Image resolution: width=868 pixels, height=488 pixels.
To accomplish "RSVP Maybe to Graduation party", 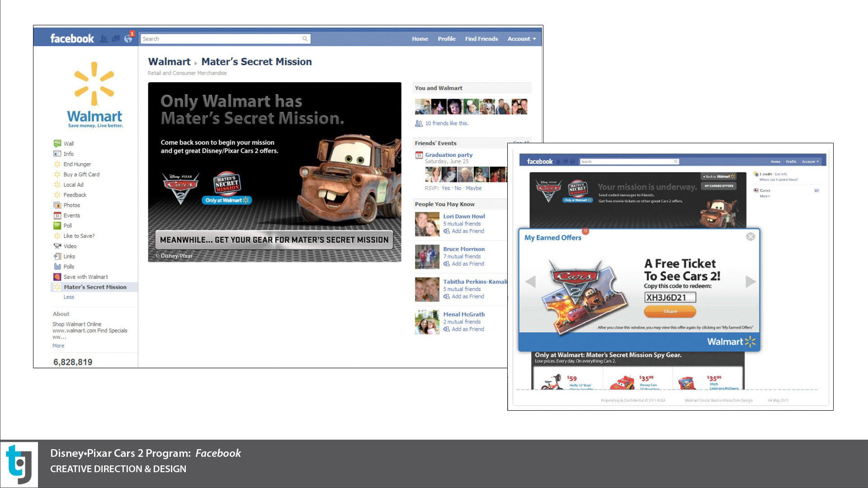I will click(x=473, y=188).
